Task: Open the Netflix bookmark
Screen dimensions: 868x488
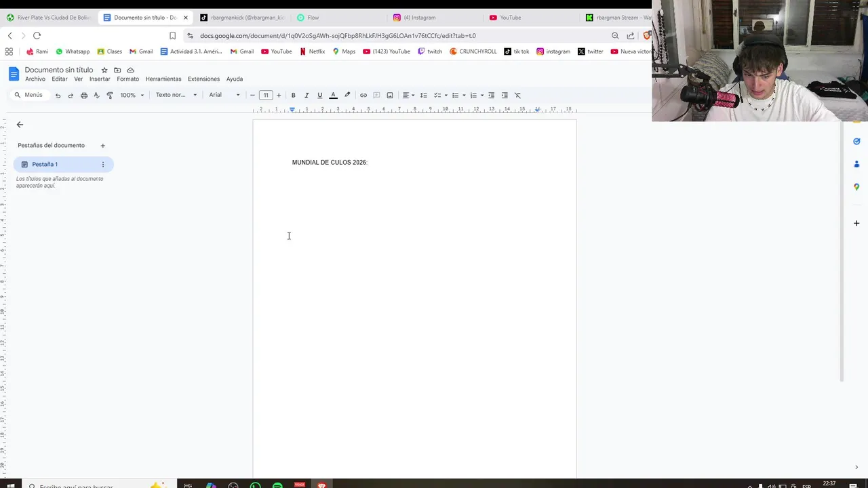Action: (x=313, y=52)
